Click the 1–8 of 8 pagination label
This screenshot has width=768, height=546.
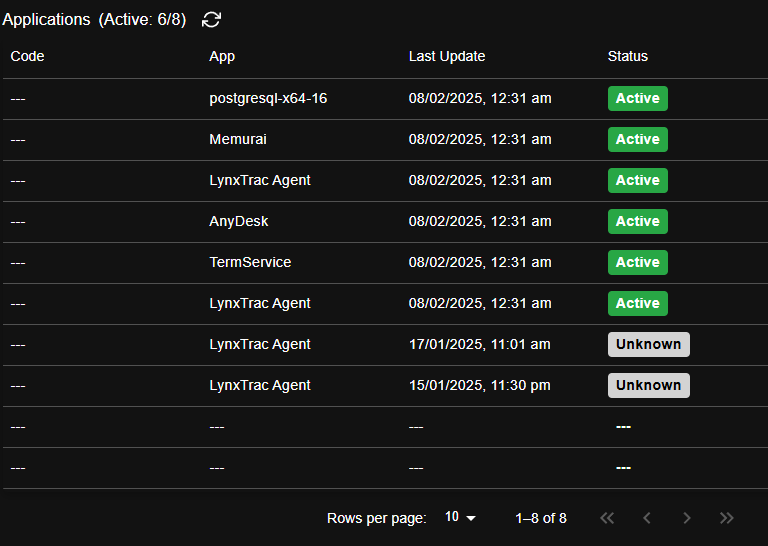coord(541,518)
